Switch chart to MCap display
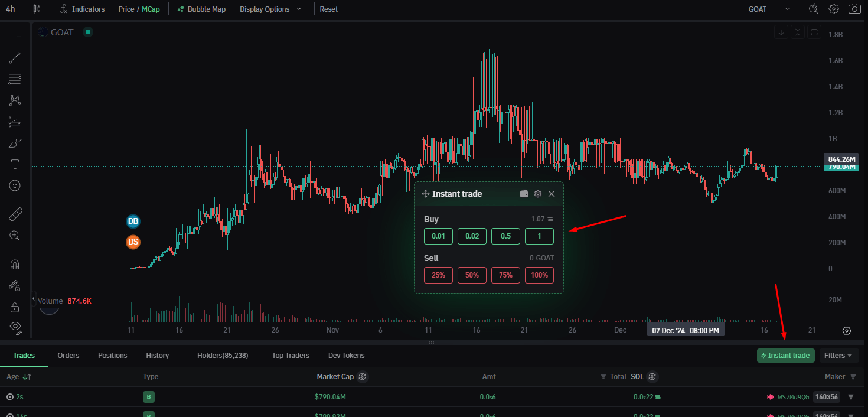This screenshot has width=868, height=417. [151, 9]
